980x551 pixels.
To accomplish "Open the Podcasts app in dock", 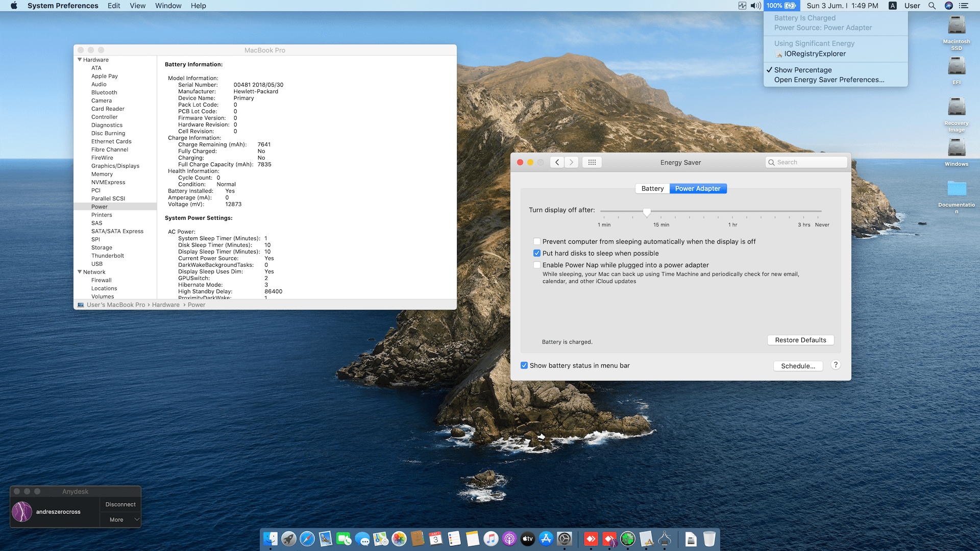I will (509, 539).
